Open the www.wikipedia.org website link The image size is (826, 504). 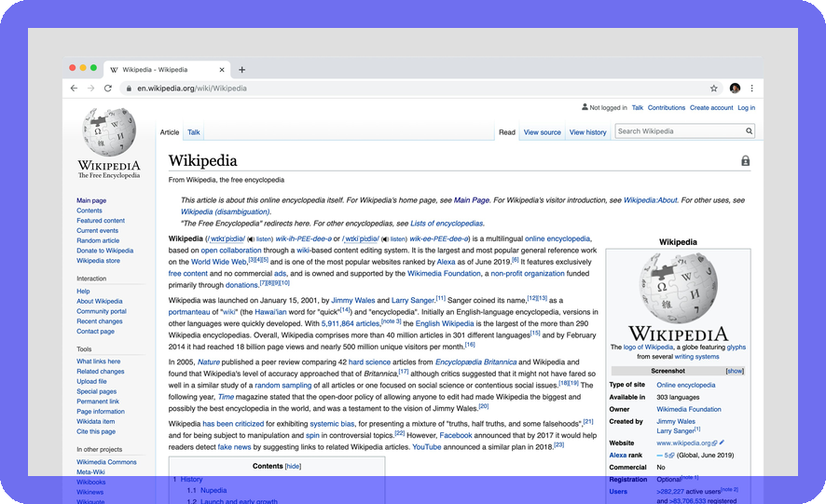[683, 443]
